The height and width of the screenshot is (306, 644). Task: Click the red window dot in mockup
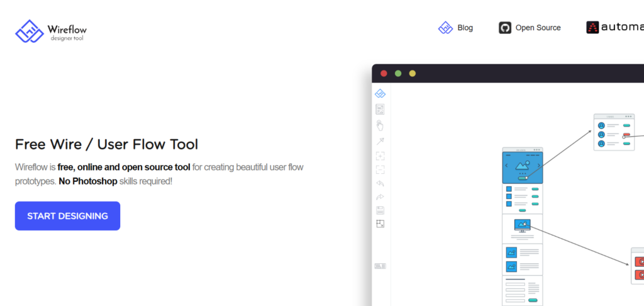click(384, 74)
